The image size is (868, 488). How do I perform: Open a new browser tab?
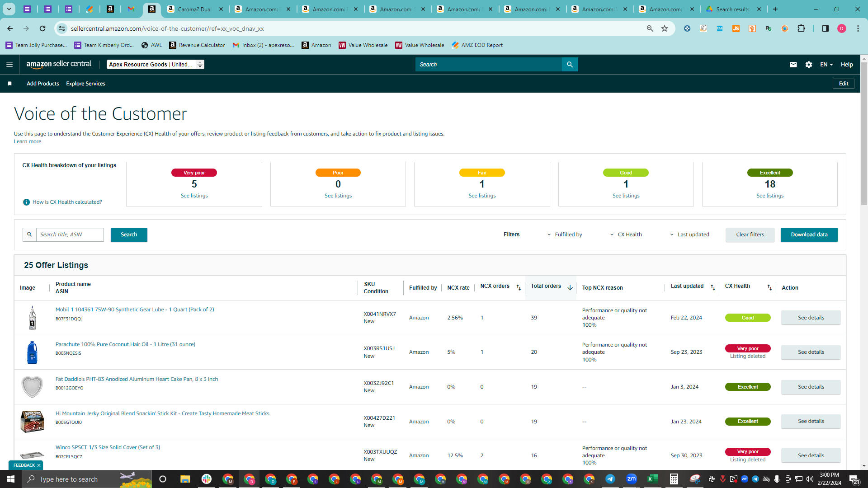click(775, 9)
